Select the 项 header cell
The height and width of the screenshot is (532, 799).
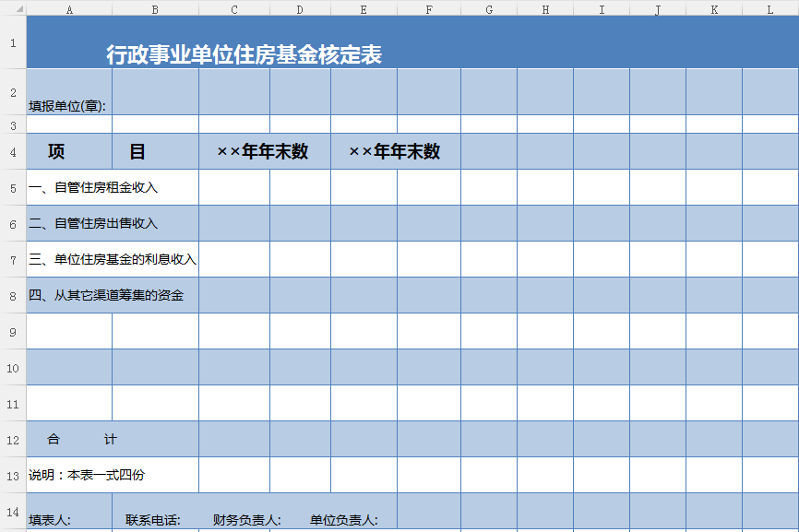pos(57,152)
